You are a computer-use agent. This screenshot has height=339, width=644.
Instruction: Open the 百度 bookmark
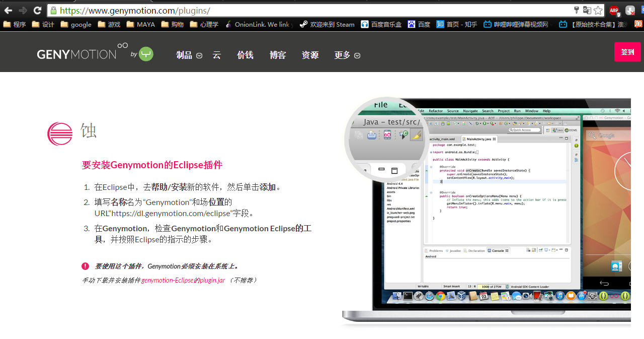point(419,24)
